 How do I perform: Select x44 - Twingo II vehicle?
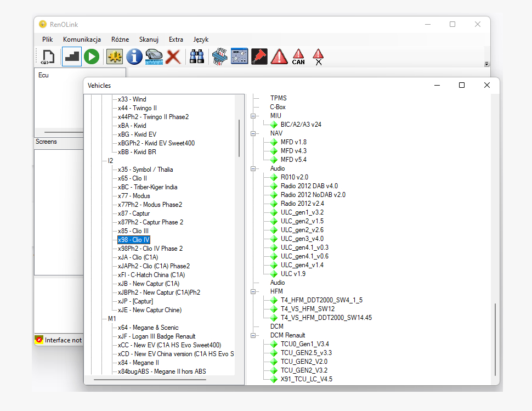point(138,108)
